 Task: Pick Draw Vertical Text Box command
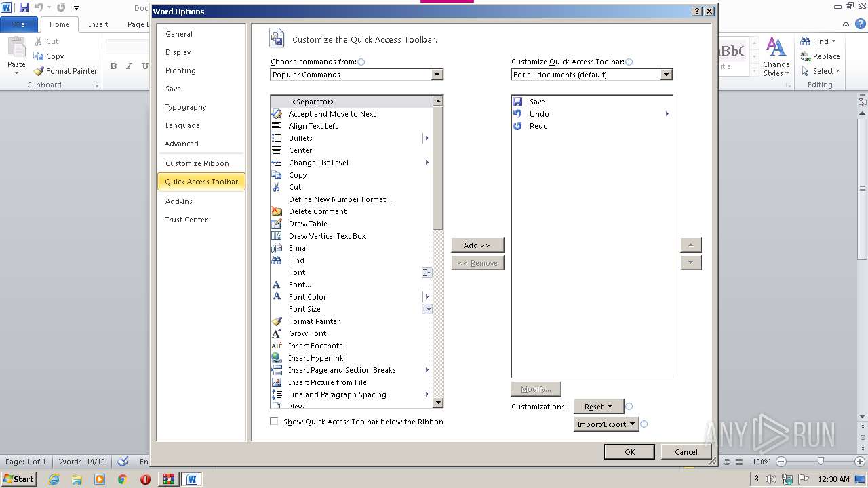click(x=351, y=236)
